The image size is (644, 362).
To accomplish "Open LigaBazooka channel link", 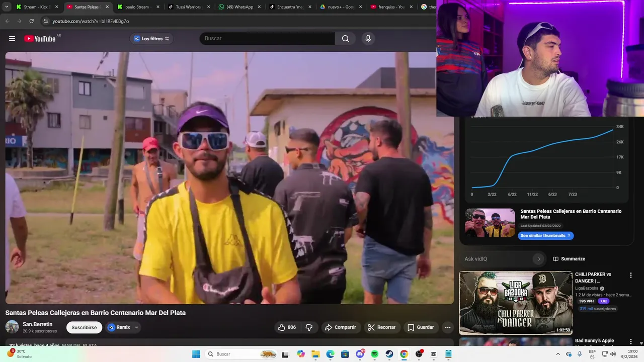I will 587,288.
